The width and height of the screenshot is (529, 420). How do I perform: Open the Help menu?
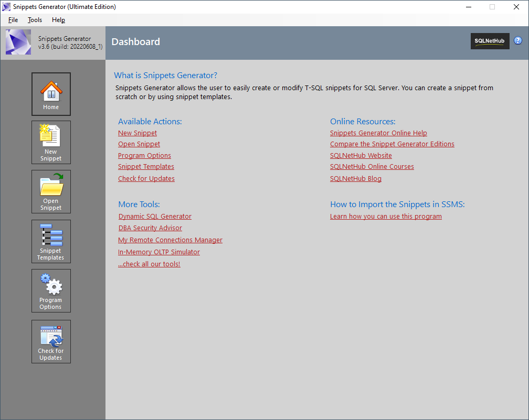(58, 20)
